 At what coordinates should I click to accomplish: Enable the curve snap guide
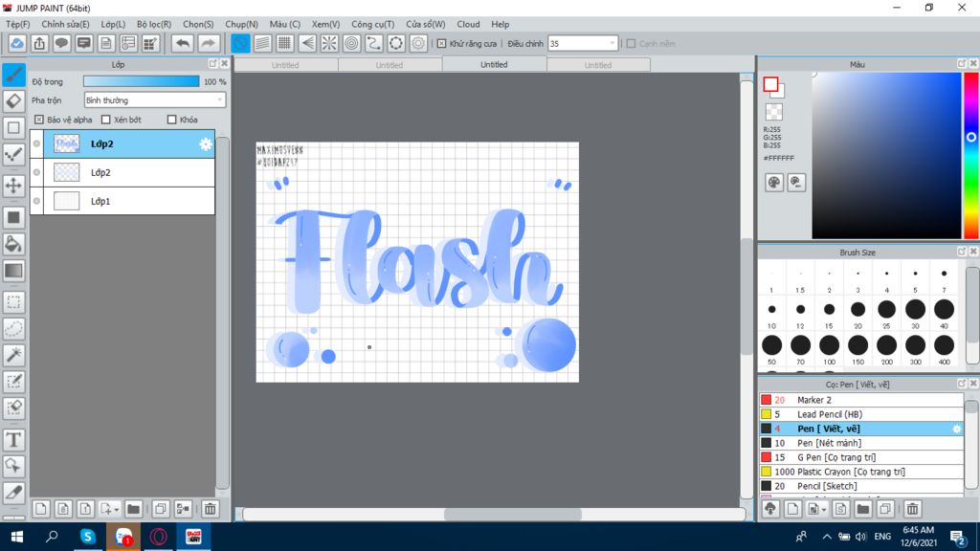[374, 44]
